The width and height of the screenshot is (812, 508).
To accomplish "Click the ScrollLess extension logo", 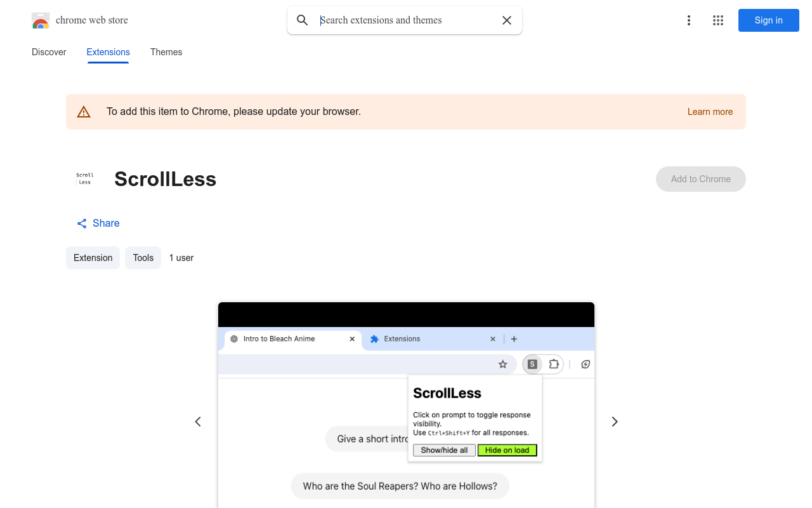I will (85, 178).
